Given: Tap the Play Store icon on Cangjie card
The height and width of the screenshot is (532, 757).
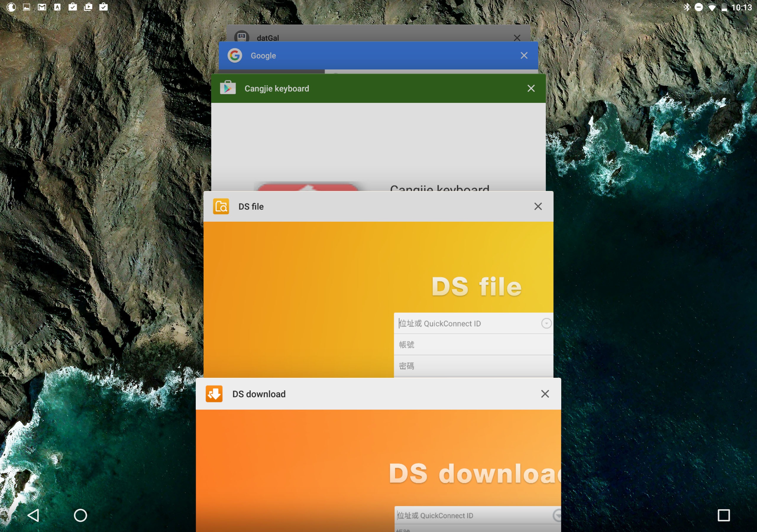Looking at the screenshot, I should [228, 88].
